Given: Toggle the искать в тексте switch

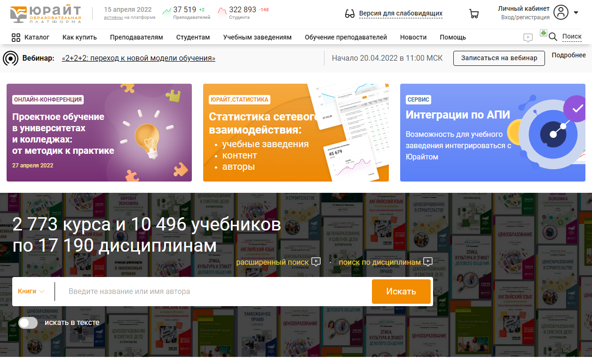Looking at the screenshot, I should click(x=28, y=323).
